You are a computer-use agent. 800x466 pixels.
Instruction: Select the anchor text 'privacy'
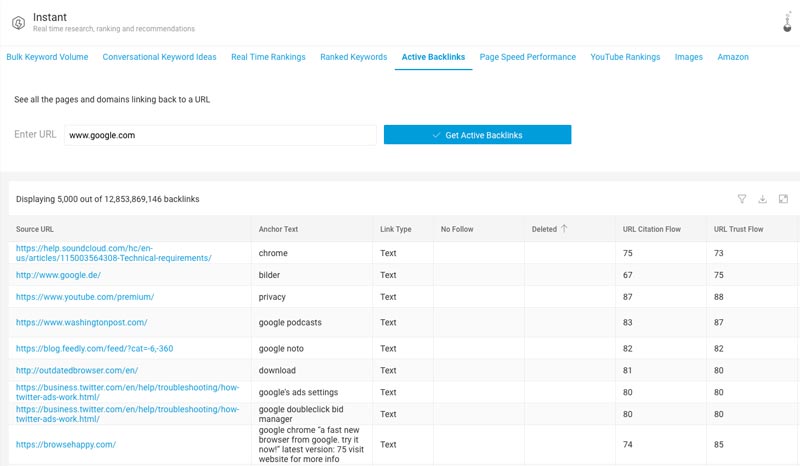coord(272,297)
